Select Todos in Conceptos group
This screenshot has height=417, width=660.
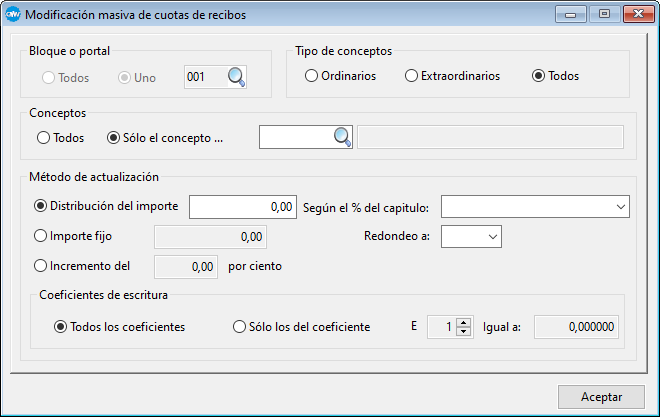click(43, 138)
